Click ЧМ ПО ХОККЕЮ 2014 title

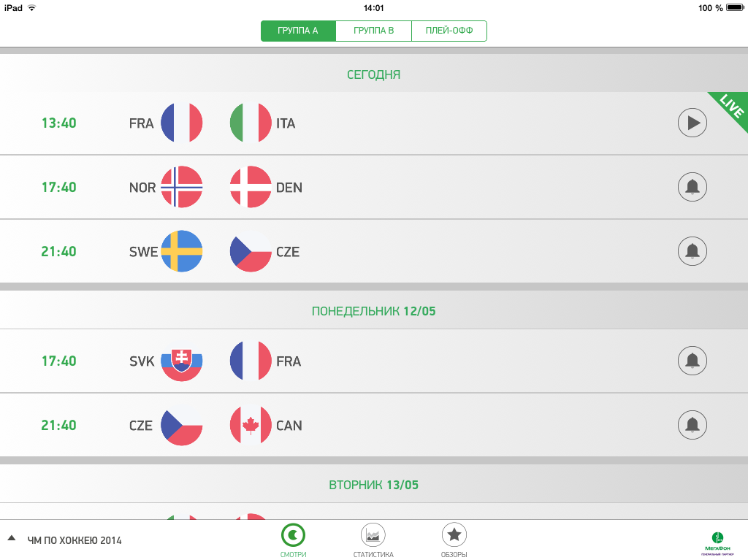[x=75, y=541]
